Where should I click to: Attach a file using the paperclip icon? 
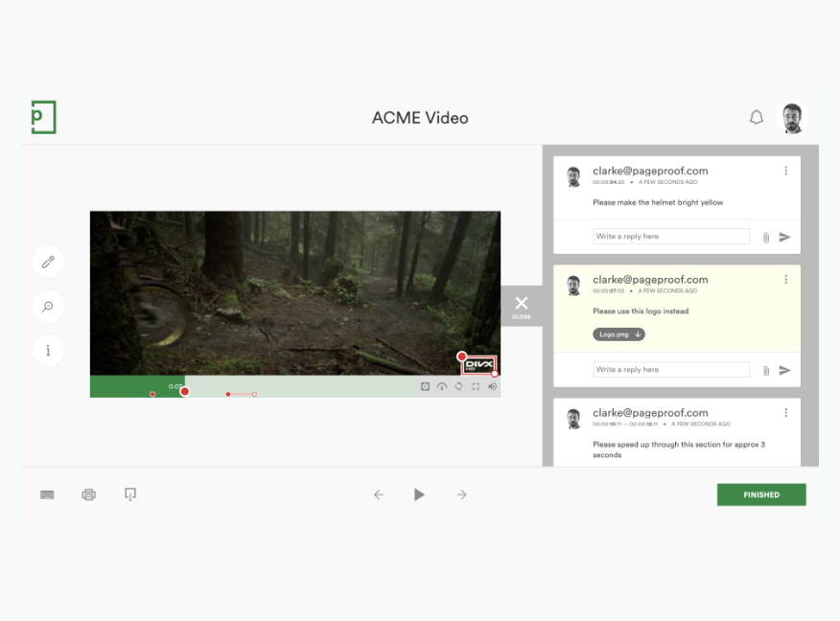tap(764, 236)
